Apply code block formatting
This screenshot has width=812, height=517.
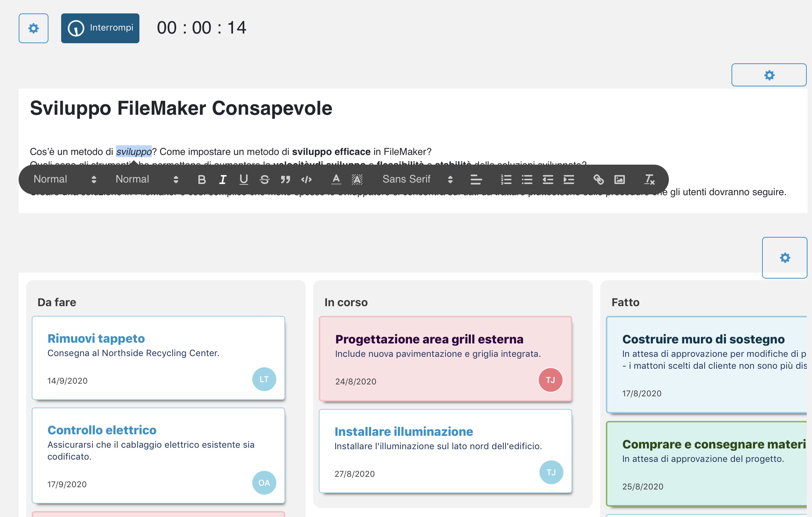click(x=306, y=180)
